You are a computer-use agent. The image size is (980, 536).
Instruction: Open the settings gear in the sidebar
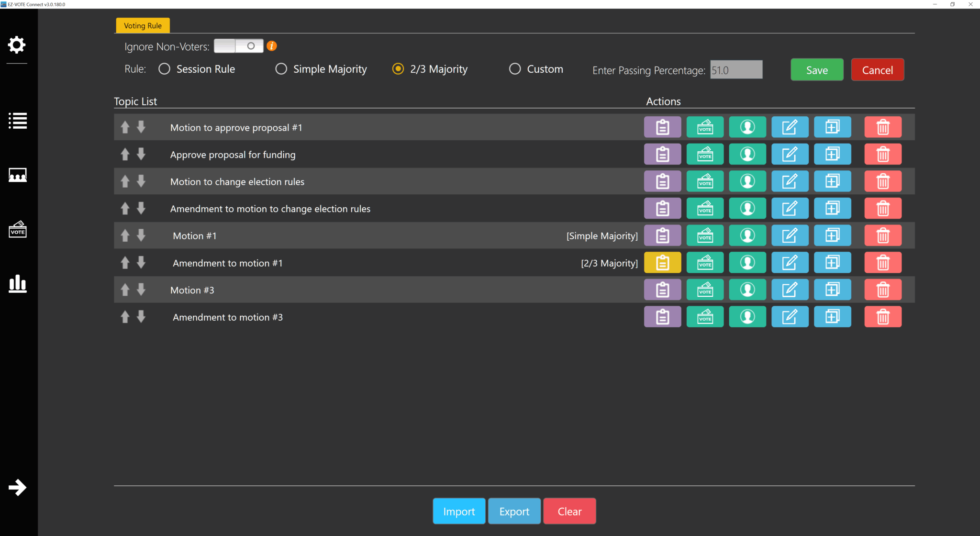[17, 45]
